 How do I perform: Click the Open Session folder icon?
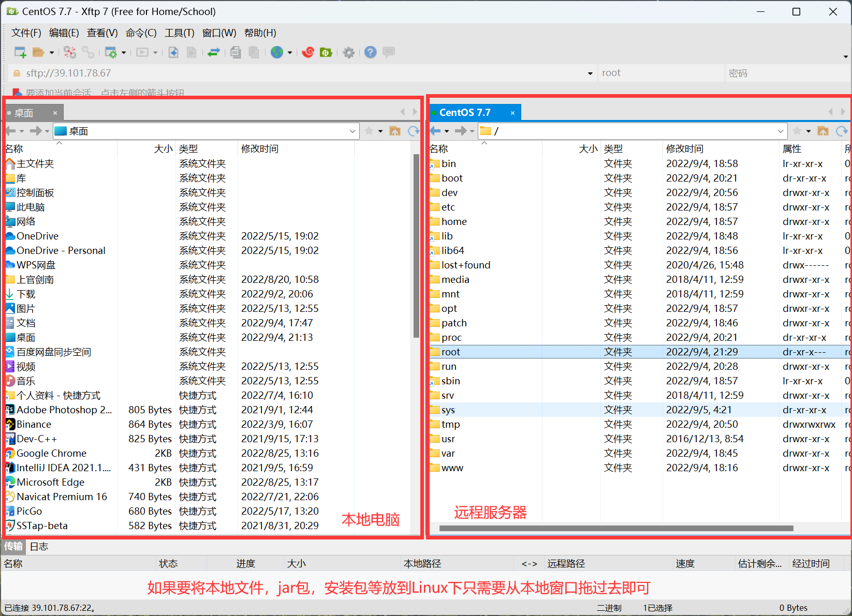pyautogui.click(x=38, y=52)
